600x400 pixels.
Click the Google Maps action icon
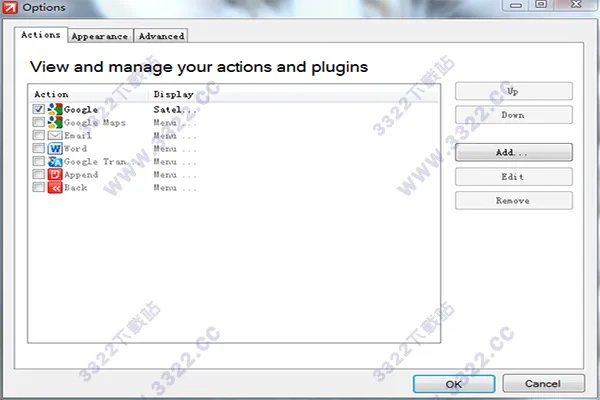[55, 122]
